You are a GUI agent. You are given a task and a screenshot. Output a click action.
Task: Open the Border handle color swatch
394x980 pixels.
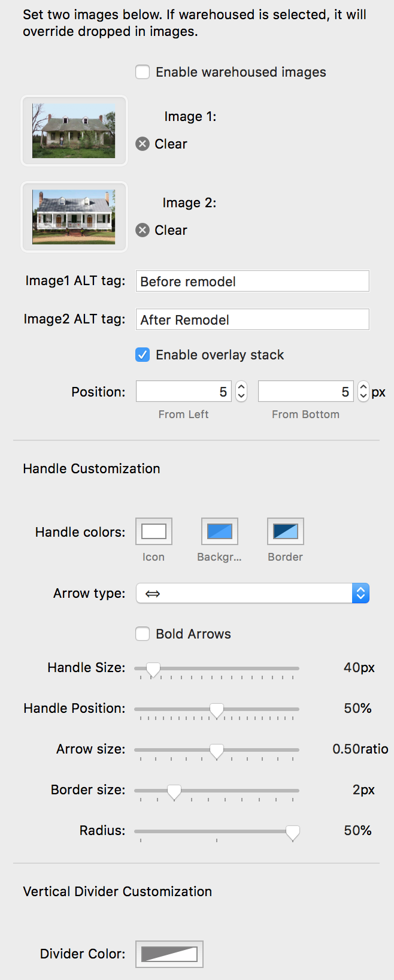point(286,531)
